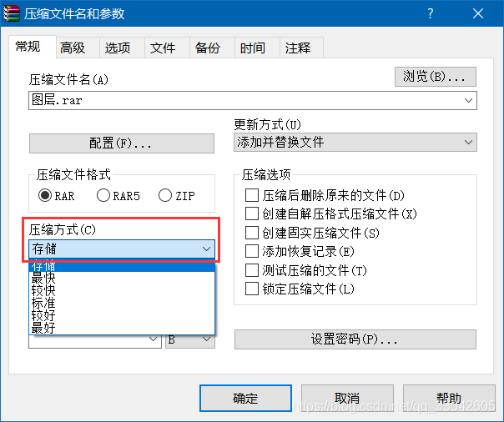The width and height of the screenshot is (504, 422).
Task: Choose 标准 compression method
Action: click(x=122, y=304)
